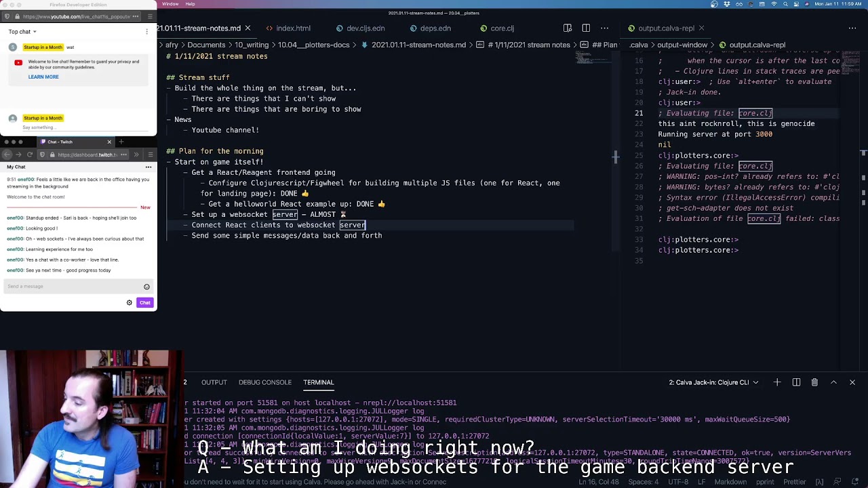Switch to the index.html editor tab
This screenshot has width=868, height=488.
pyautogui.click(x=293, y=28)
